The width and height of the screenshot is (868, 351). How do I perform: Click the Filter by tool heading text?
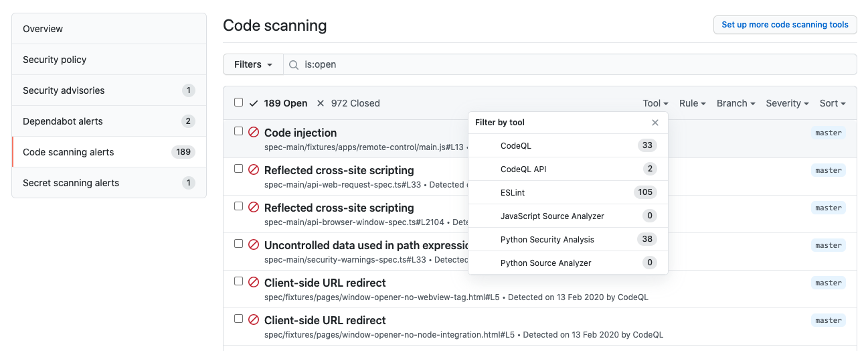coord(500,123)
